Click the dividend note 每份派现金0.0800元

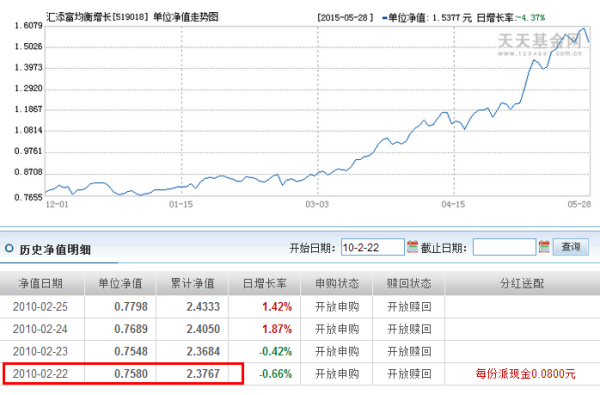tap(525, 374)
